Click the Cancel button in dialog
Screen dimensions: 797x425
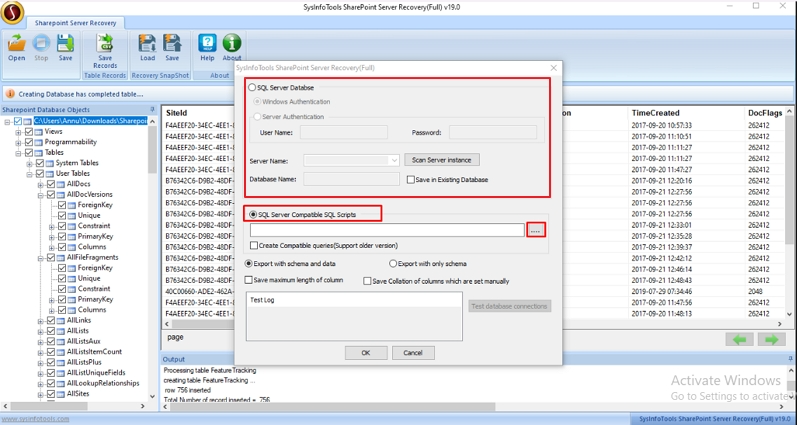click(x=413, y=353)
